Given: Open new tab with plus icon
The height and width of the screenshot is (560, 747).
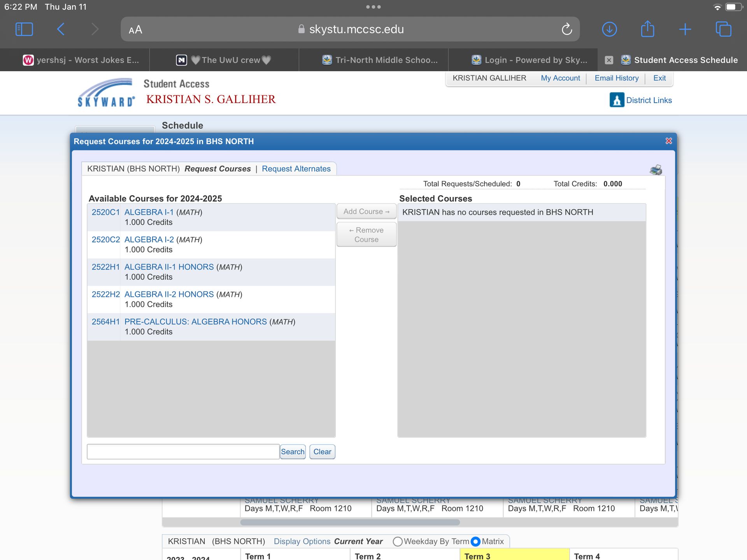Looking at the screenshot, I should tap(685, 29).
